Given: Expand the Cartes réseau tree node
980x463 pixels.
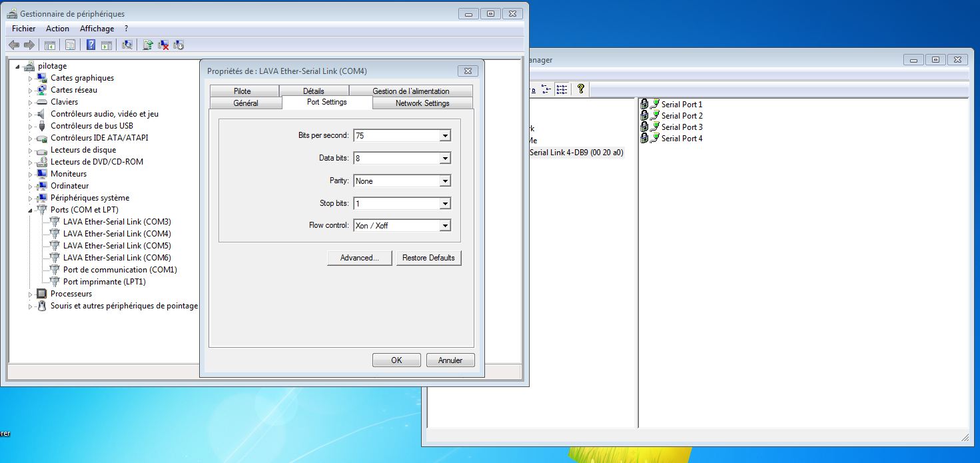Looking at the screenshot, I should (x=30, y=91).
